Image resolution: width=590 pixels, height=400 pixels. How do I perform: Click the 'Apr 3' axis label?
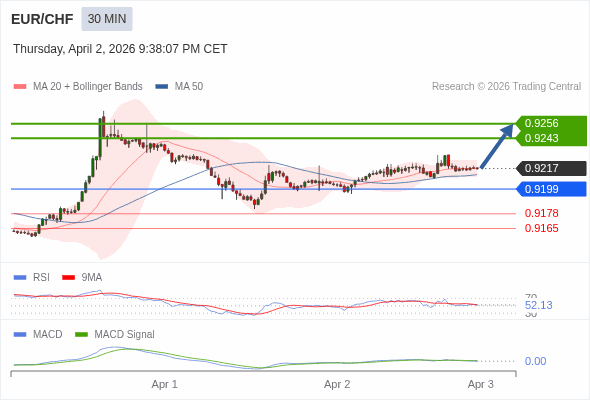tap(481, 385)
